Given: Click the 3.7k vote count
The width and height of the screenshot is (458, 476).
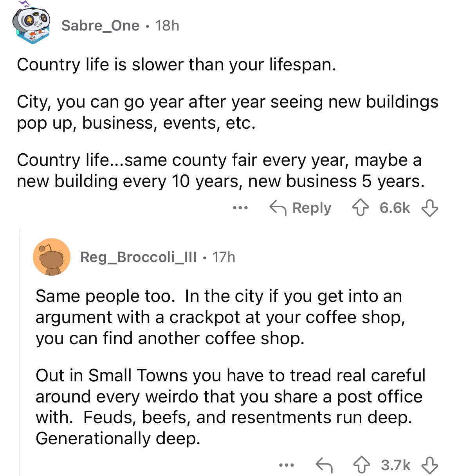Looking at the screenshot, I should tap(395, 465).
